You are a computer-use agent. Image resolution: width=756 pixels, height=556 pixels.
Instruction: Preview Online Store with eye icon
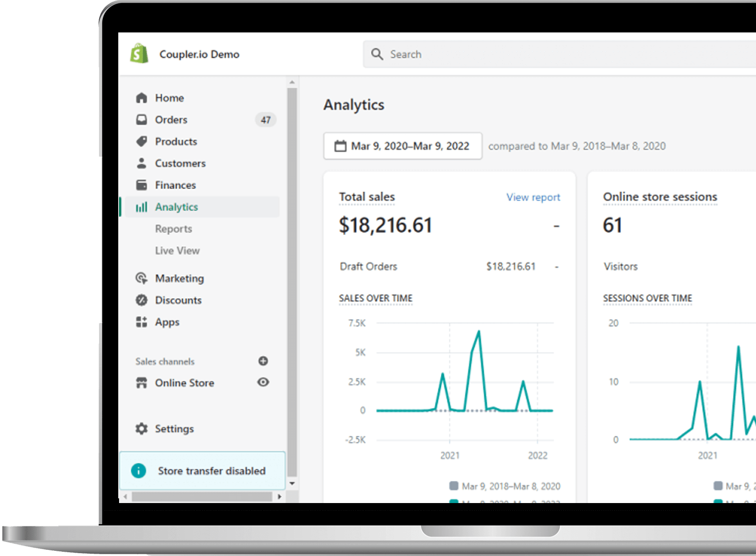click(263, 382)
